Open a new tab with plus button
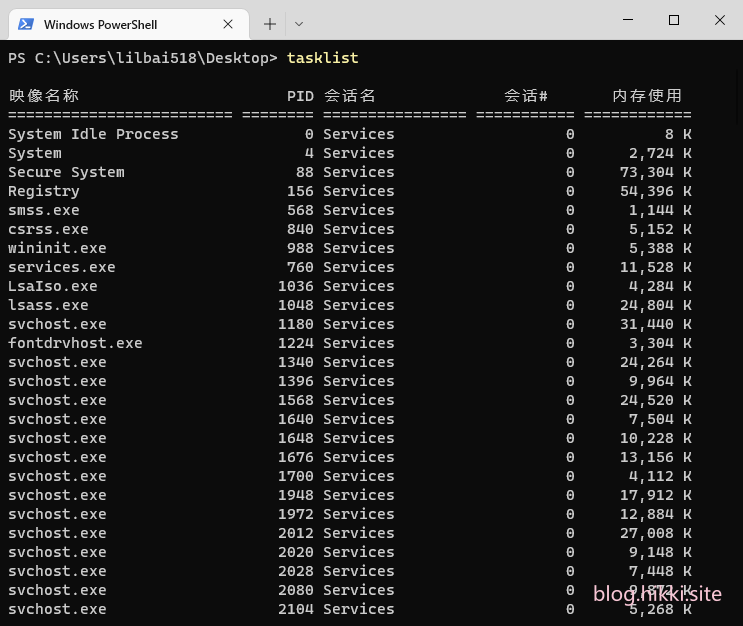 point(270,24)
